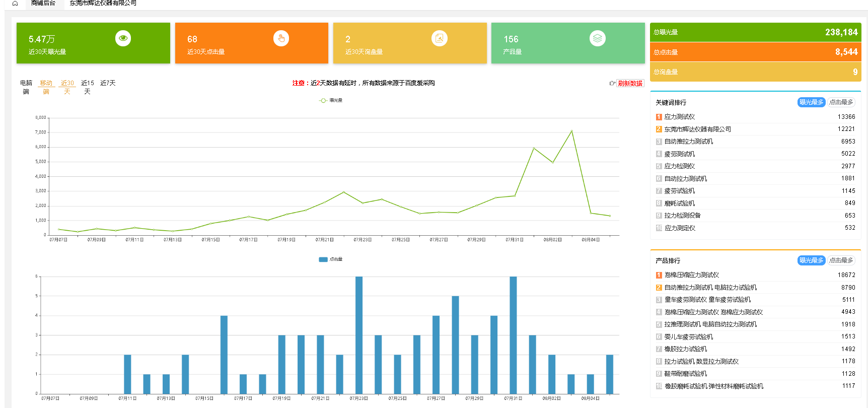Screen dimensions: 868x408
Task: Click the 刷新数据 button
Action: tap(630, 84)
